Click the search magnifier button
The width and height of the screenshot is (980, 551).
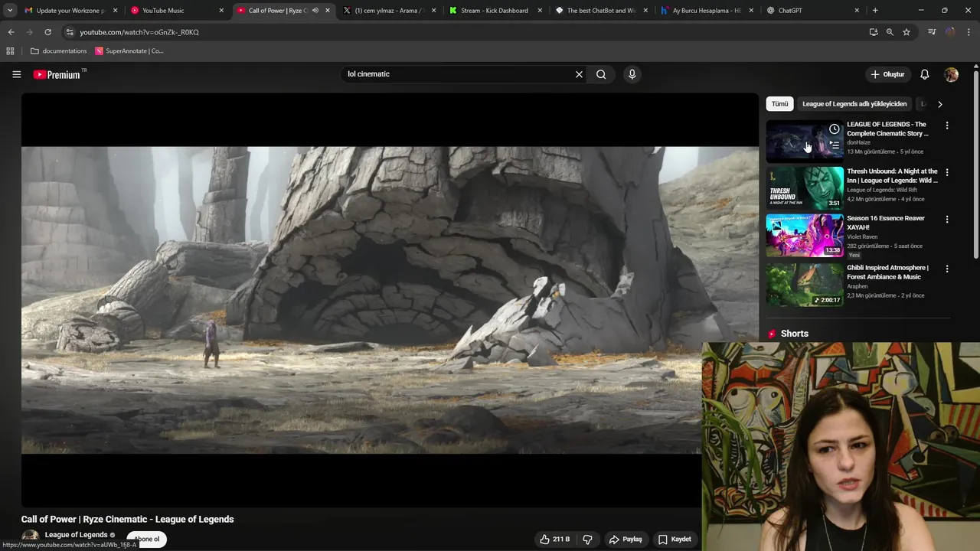point(601,74)
